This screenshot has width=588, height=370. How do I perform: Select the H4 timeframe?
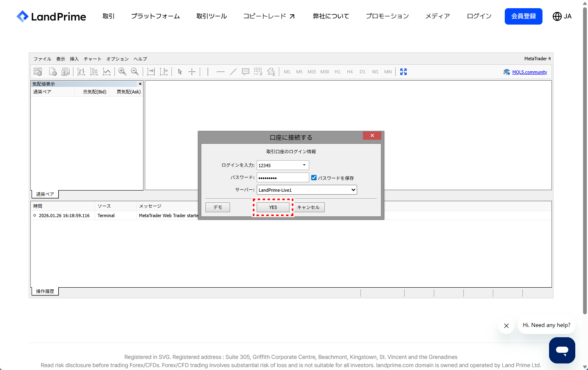click(350, 72)
